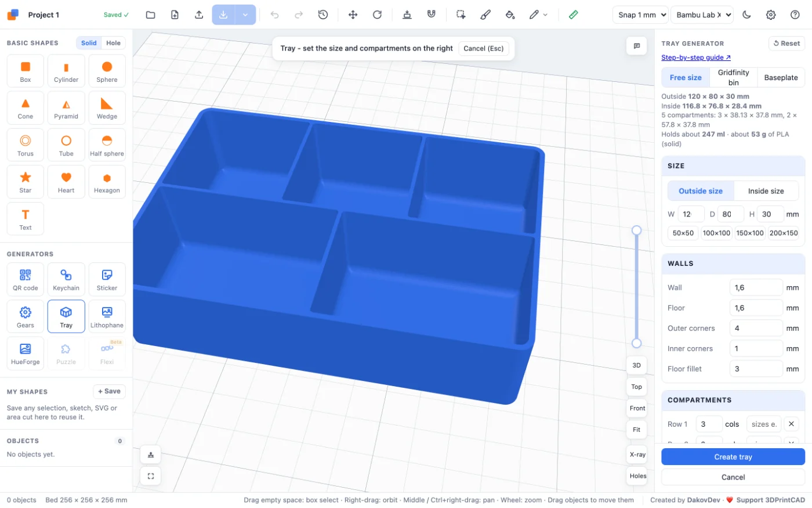The height and width of the screenshot is (508, 812).
Task: Select the paint brush tool
Action: 485,15
